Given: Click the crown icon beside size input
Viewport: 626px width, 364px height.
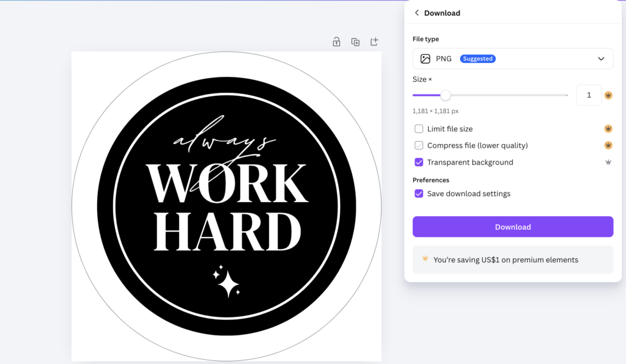Looking at the screenshot, I should 608,95.
